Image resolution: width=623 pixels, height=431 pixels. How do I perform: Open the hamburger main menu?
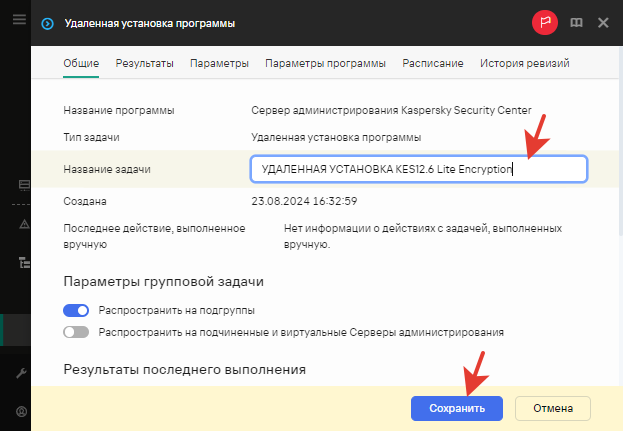[19, 19]
